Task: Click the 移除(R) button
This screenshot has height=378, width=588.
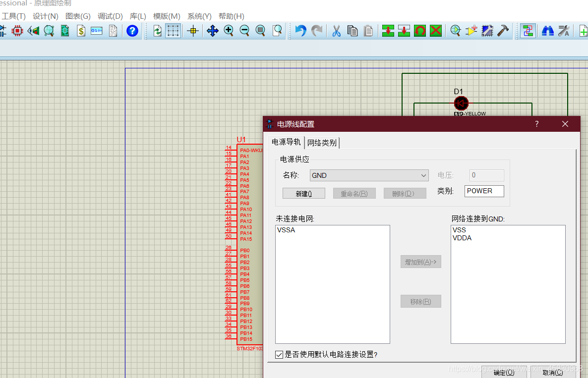Action: [421, 302]
